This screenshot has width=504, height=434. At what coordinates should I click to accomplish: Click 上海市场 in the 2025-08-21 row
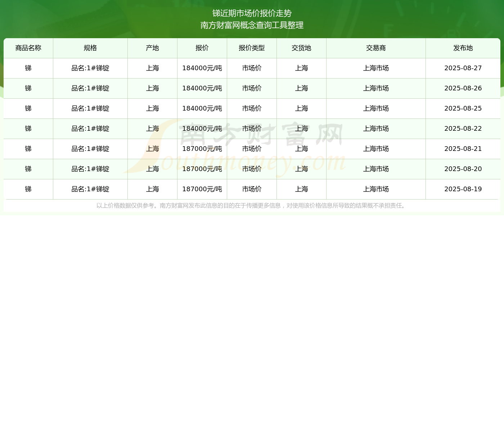pyautogui.click(x=376, y=149)
